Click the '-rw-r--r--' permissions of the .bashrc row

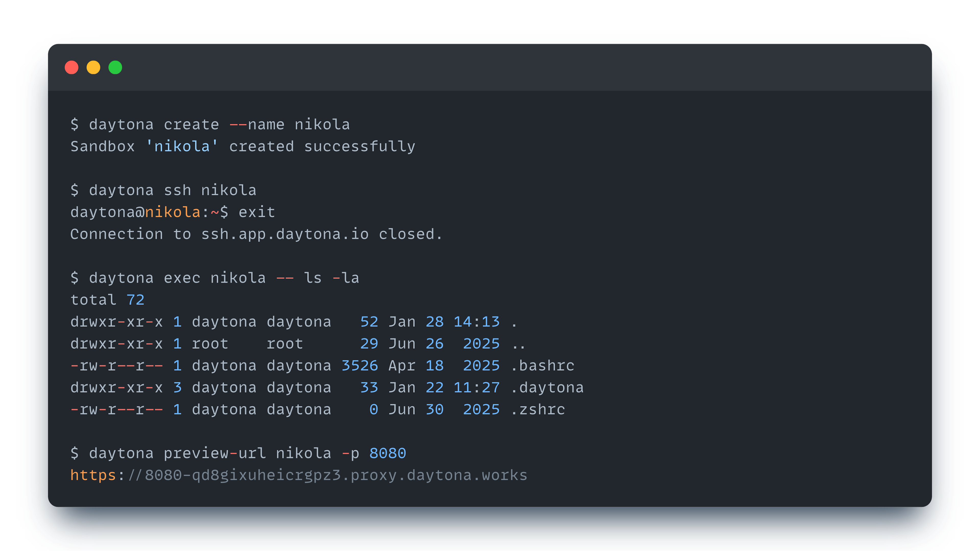point(117,366)
